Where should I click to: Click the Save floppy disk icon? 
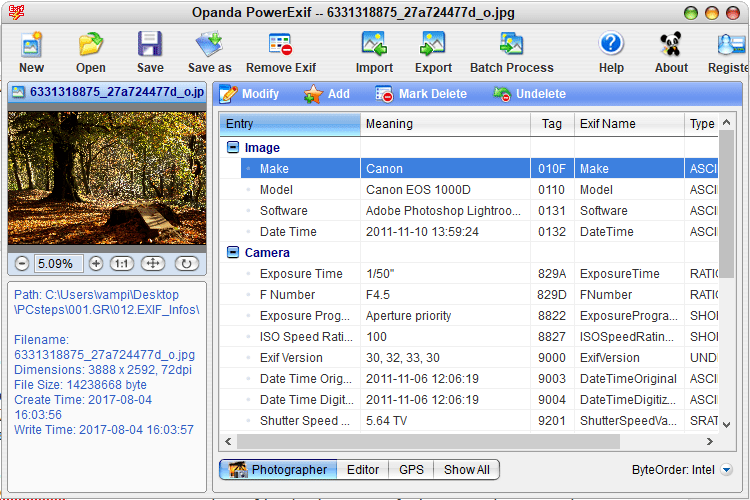coord(150,44)
